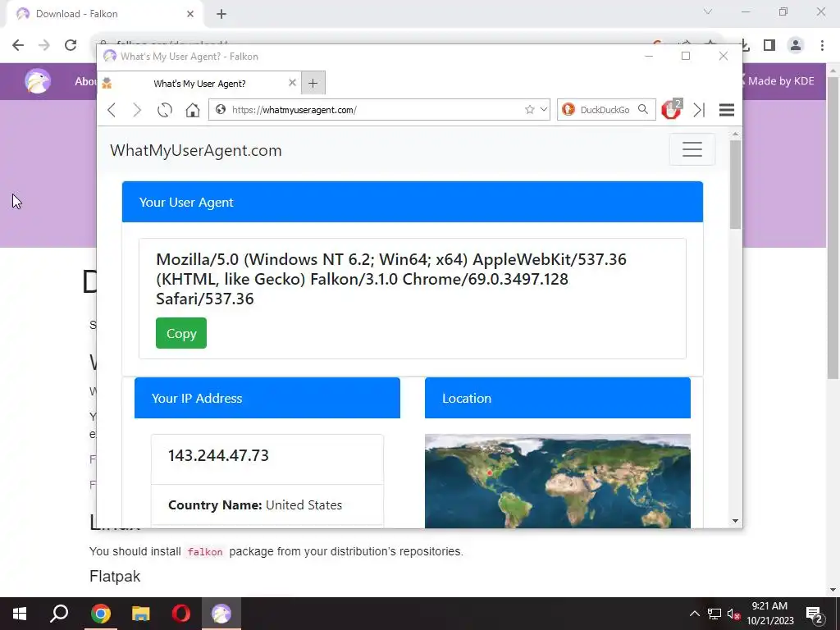This screenshot has width=840, height=630.
Task: Click the search magnifier in DuckDuckGo box
Action: (x=643, y=109)
